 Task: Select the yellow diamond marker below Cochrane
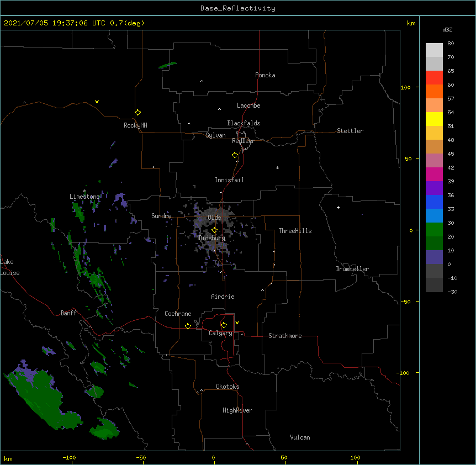188,326
